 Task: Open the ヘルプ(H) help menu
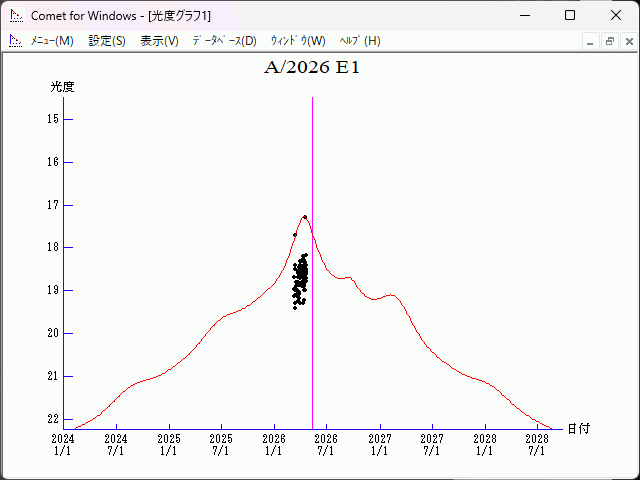360,41
